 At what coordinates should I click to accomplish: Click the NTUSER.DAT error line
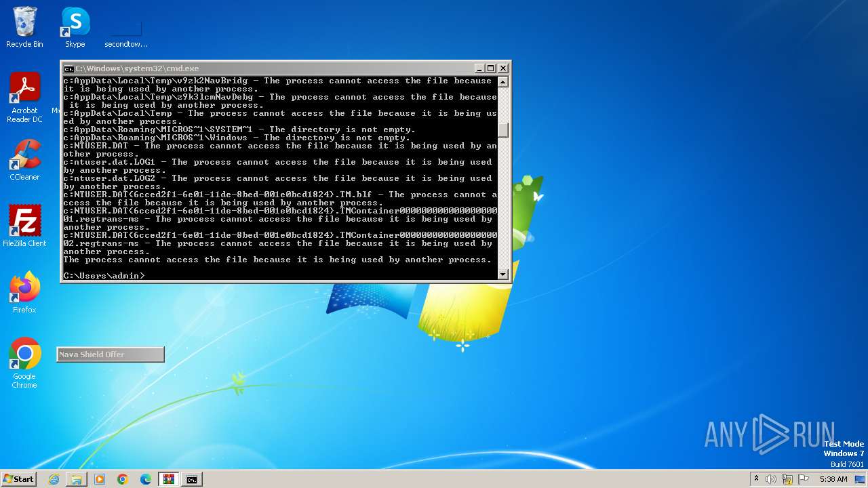[280, 150]
